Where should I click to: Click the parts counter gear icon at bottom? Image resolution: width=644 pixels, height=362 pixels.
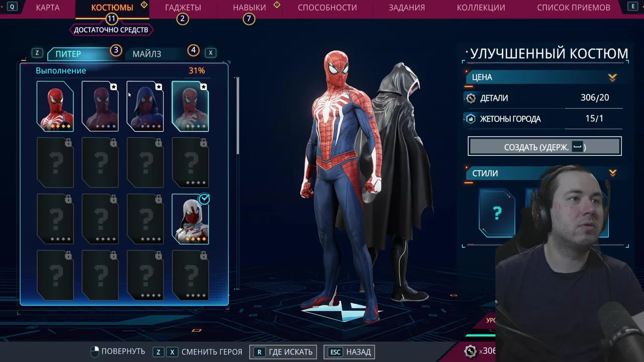470,351
